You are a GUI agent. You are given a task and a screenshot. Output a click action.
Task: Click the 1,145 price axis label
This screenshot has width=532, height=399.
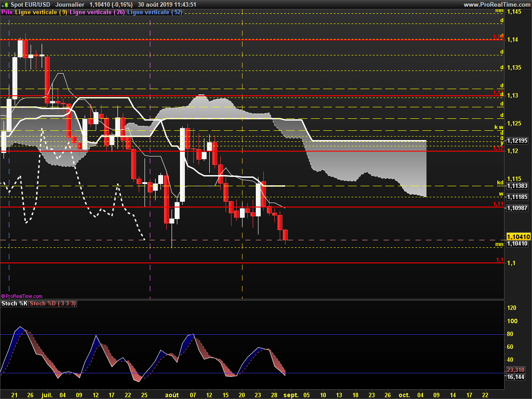click(x=514, y=12)
